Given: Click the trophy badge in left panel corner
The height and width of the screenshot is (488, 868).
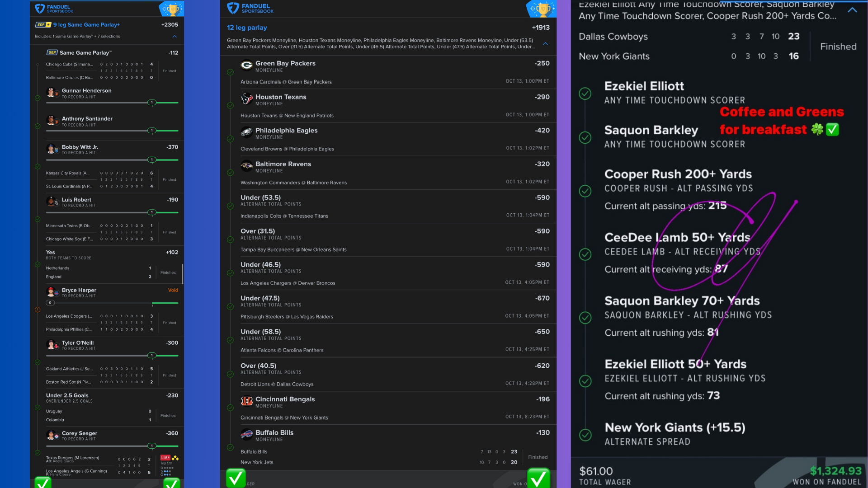Looking at the screenshot, I should (172, 9).
